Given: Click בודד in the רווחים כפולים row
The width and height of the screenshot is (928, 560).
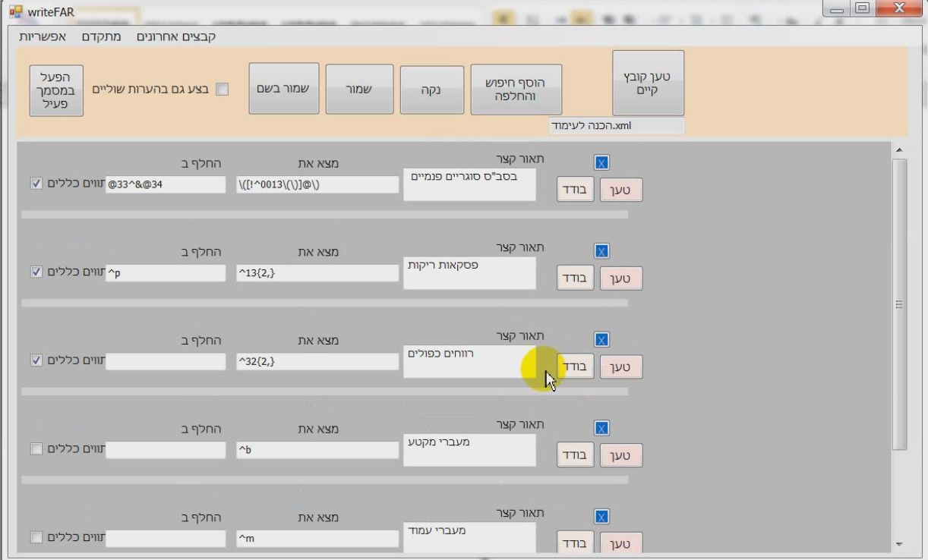Looking at the screenshot, I should (x=576, y=367).
